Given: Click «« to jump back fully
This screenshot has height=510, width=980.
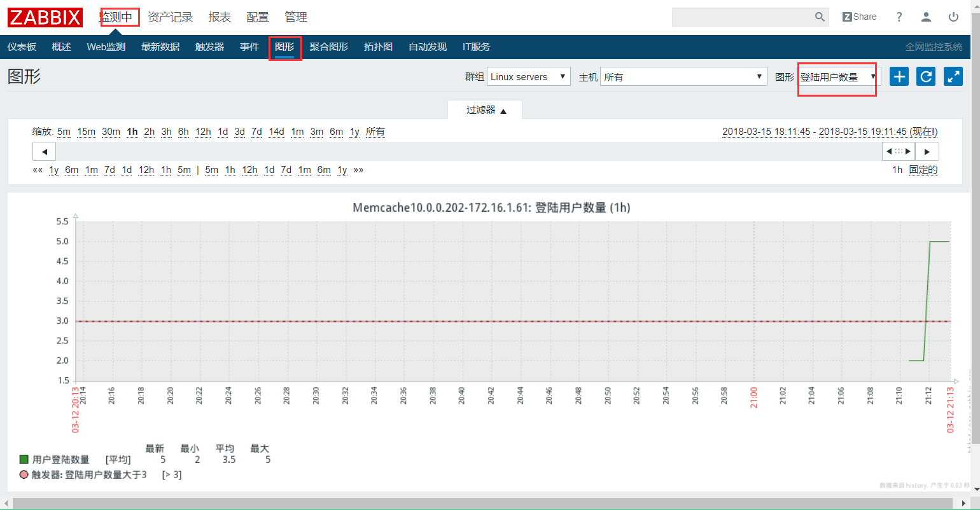Looking at the screenshot, I should click(38, 170).
